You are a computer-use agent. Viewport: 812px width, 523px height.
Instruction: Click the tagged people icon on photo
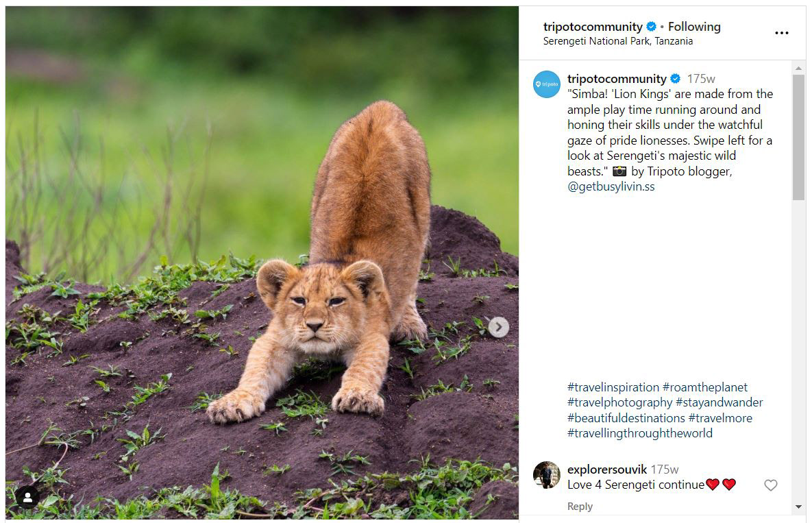click(27, 498)
